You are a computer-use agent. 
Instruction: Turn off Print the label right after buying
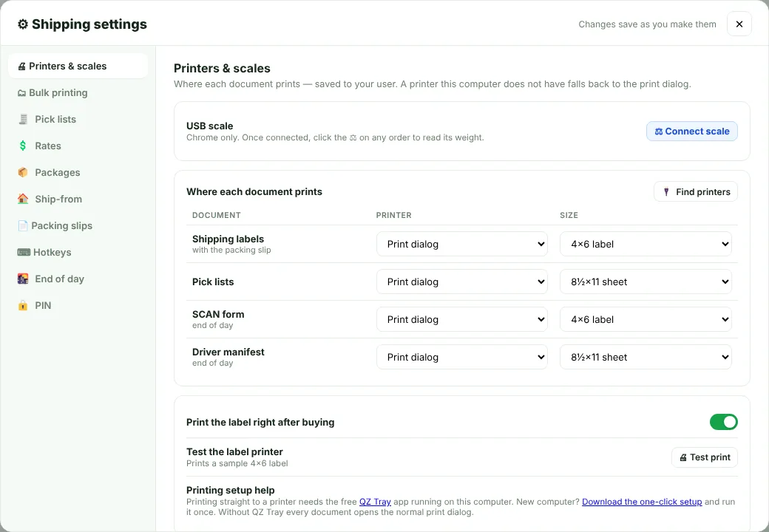click(723, 422)
